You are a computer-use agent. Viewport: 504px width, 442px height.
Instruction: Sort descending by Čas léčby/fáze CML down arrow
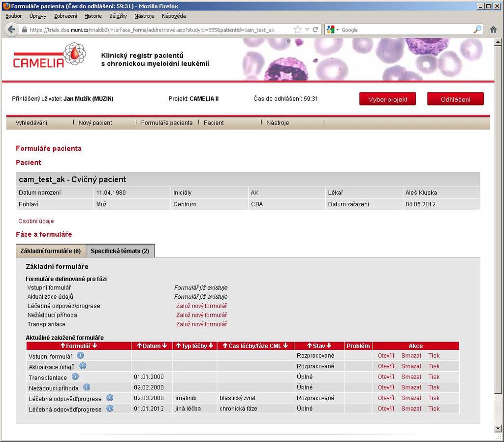285,346
